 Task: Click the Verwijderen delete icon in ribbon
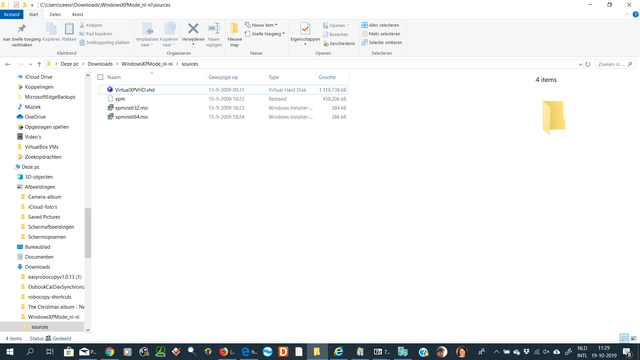[x=193, y=29]
